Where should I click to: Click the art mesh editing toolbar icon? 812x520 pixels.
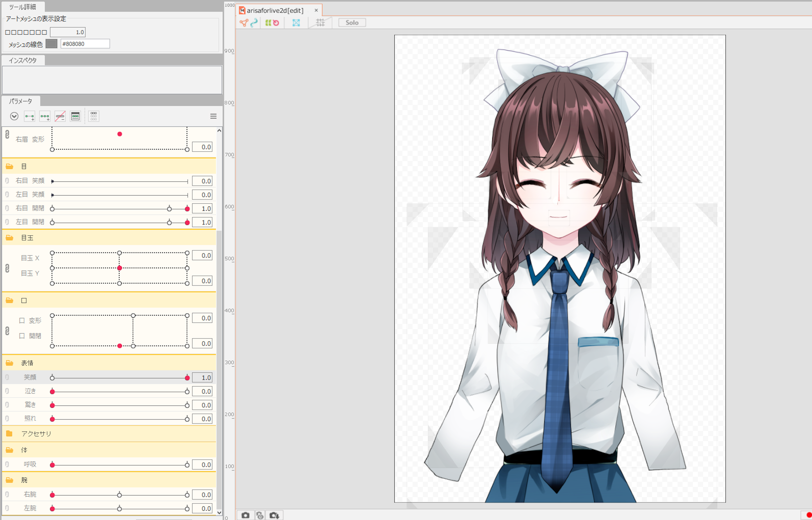(x=244, y=23)
